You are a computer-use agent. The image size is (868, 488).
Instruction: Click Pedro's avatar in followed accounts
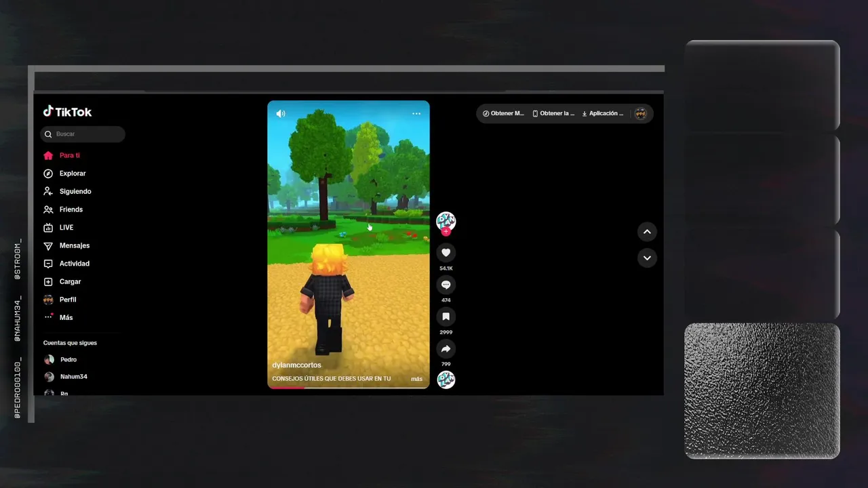(49, 360)
